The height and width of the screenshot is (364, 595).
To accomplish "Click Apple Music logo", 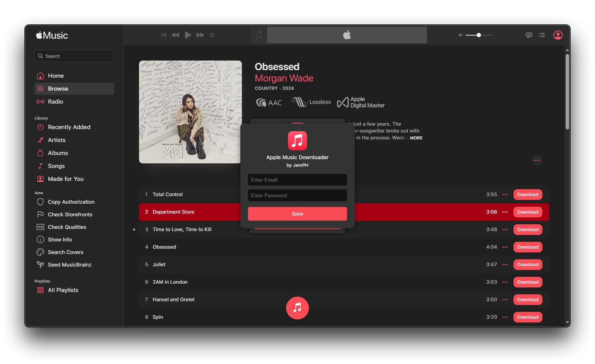I will [52, 35].
